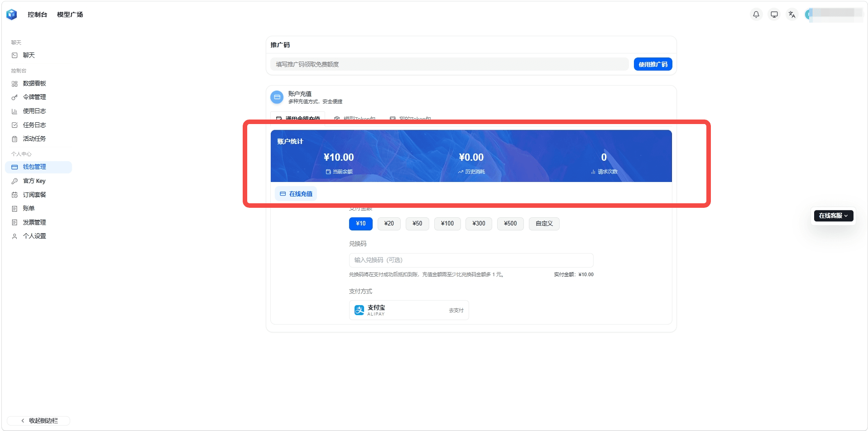
Task: Click the ¥10.00 current balance value
Action: tap(339, 157)
